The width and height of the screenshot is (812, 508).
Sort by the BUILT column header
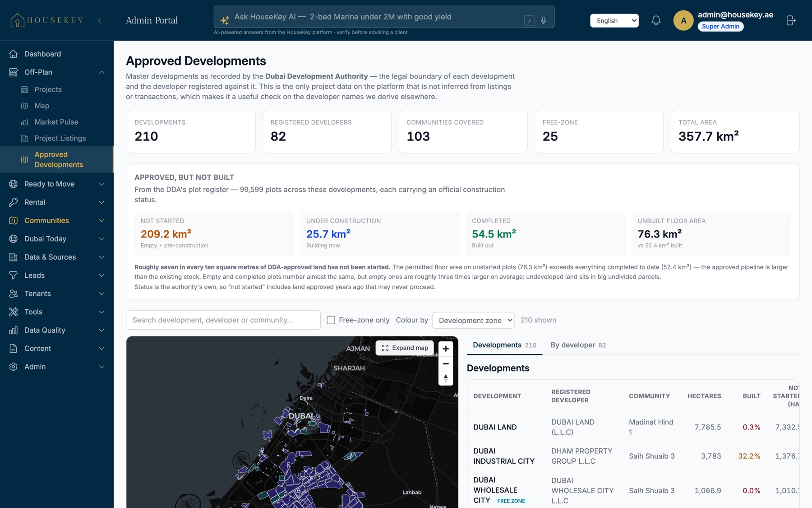752,396
